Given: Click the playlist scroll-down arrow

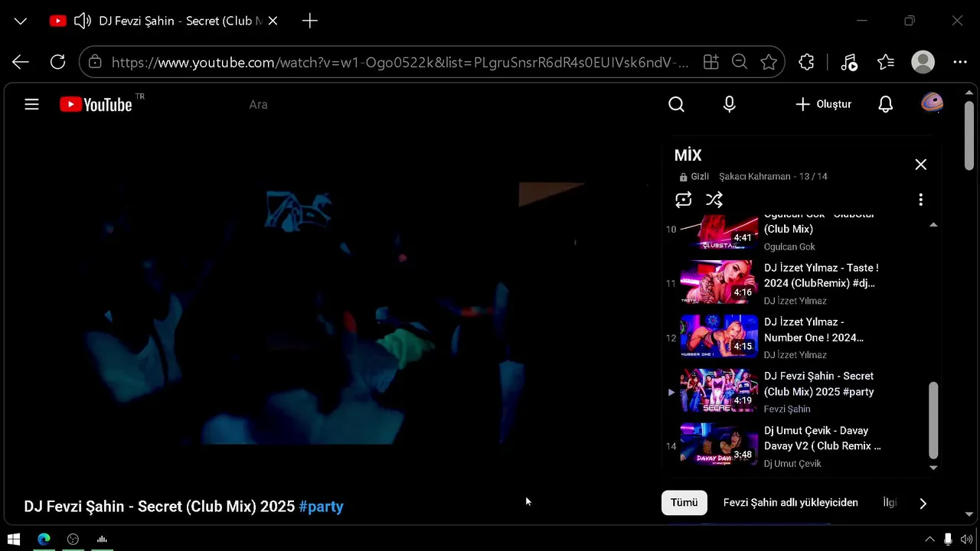Looking at the screenshot, I should [933, 467].
